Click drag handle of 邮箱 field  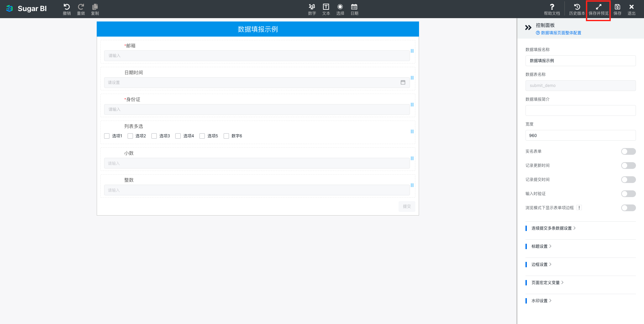[x=412, y=51]
